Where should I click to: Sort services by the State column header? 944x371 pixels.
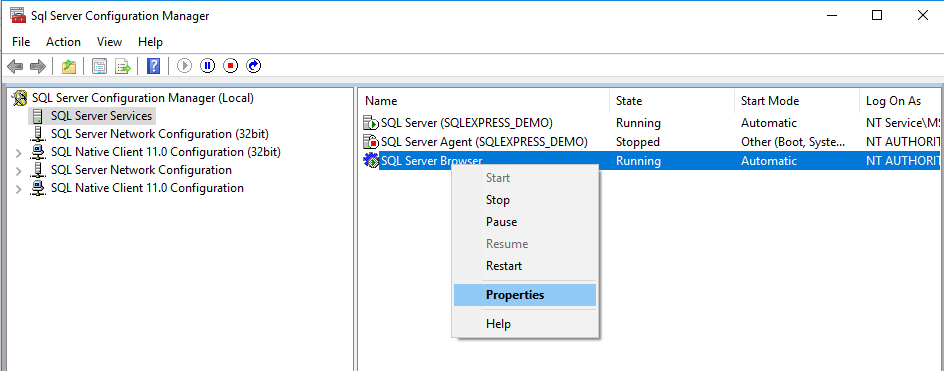tap(671, 101)
